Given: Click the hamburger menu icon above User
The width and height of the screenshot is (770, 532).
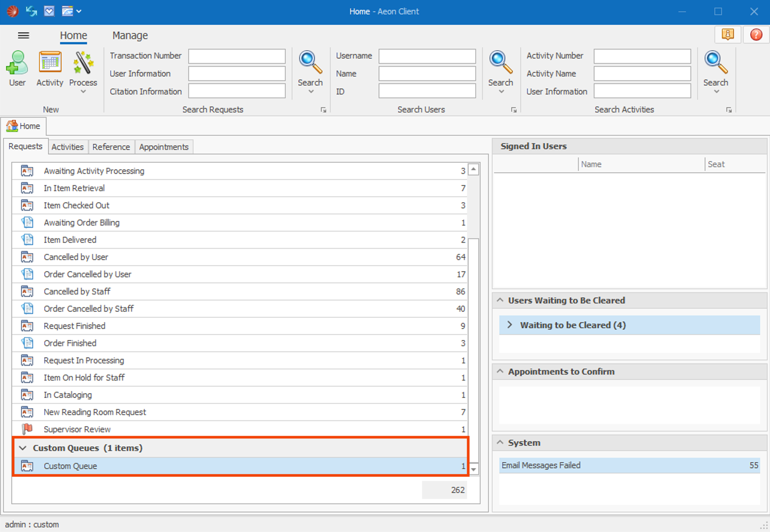Looking at the screenshot, I should (24, 35).
